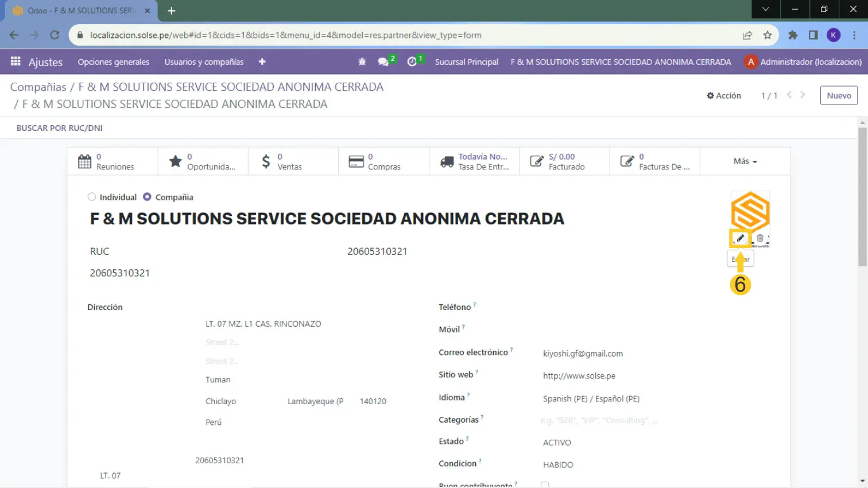Edit the company name field
Image resolution: width=868 pixels, height=488 pixels.
click(x=327, y=219)
